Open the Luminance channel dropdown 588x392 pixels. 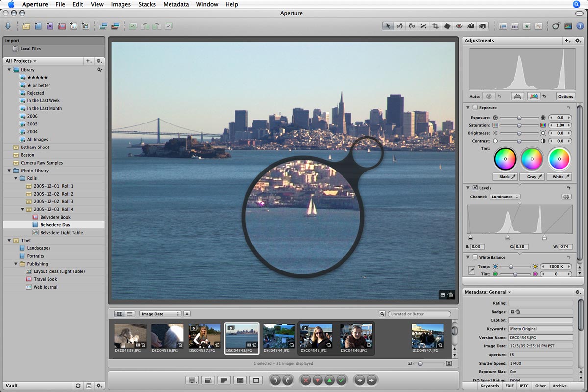click(x=504, y=197)
